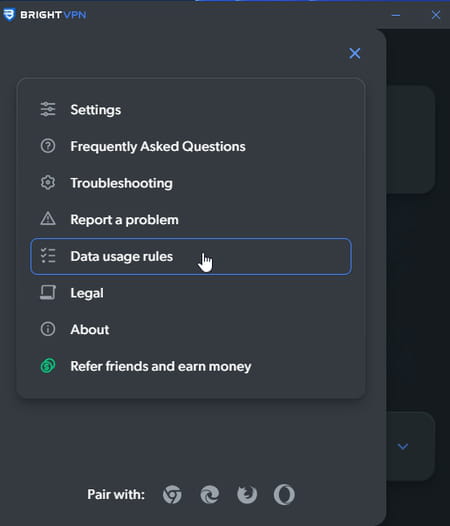The image size is (450, 526).
Task: Expand the chevron dropdown behind the menu
Action: pyautogui.click(x=403, y=446)
